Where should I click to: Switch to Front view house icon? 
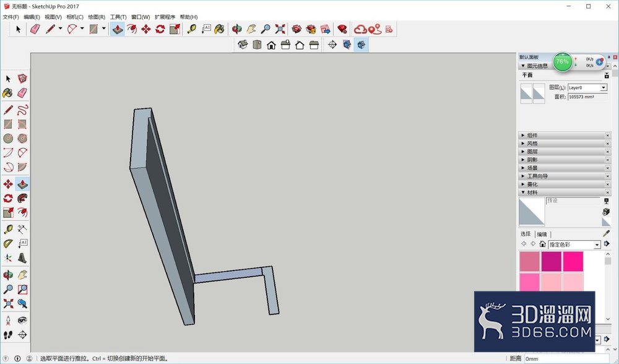[271, 45]
